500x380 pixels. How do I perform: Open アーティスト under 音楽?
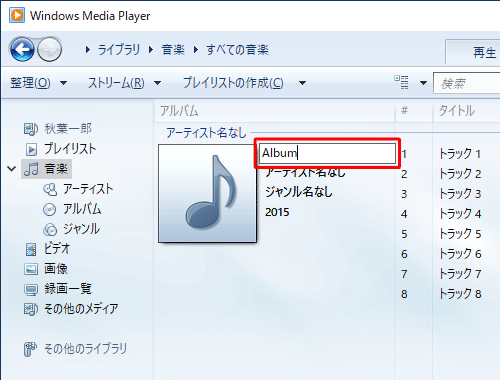pos(78,189)
